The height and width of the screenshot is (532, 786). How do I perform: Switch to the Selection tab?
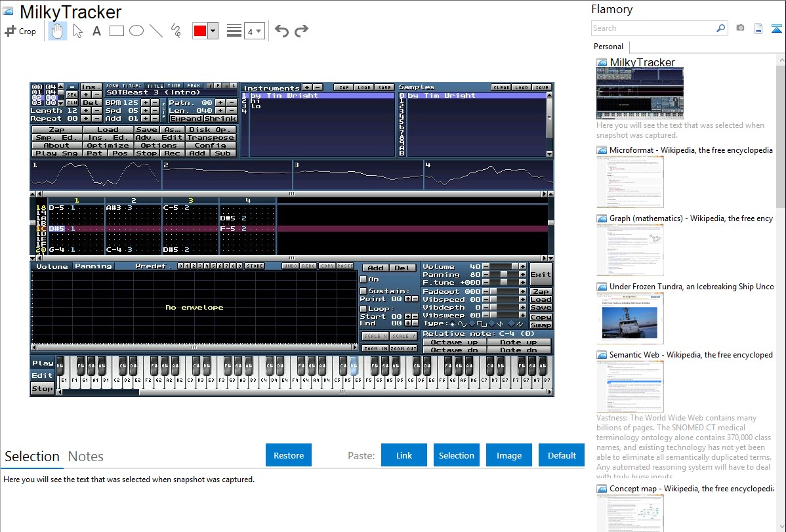point(32,457)
